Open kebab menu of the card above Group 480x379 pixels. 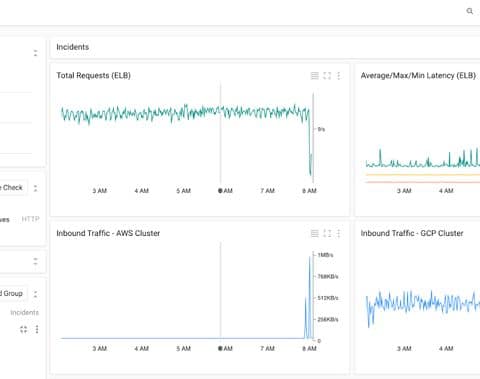point(35,262)
